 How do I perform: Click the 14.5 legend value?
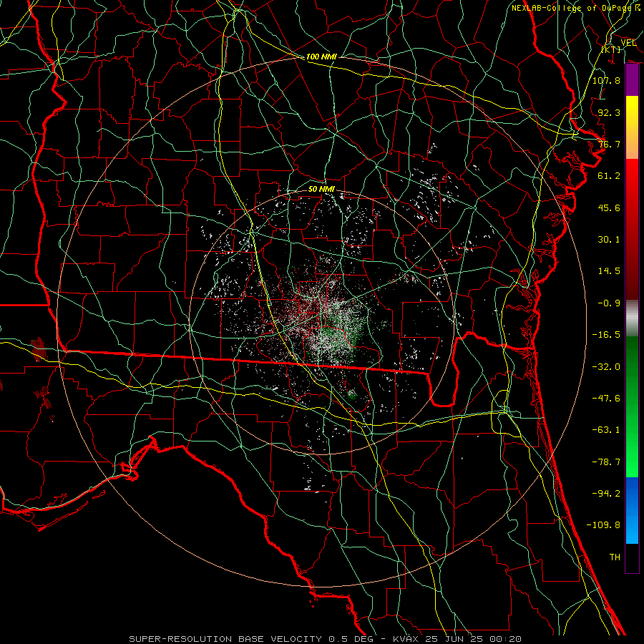(x=609, y=271)
